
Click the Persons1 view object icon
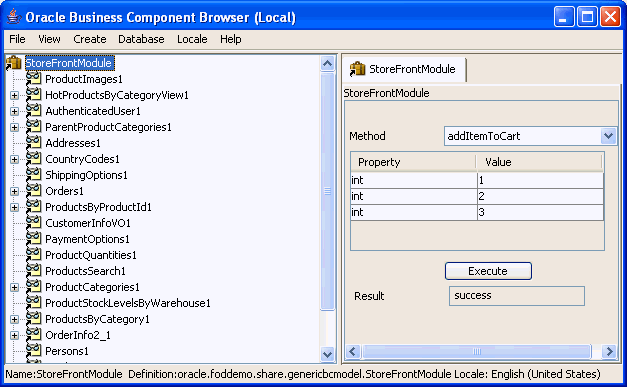tap(34, 350)
